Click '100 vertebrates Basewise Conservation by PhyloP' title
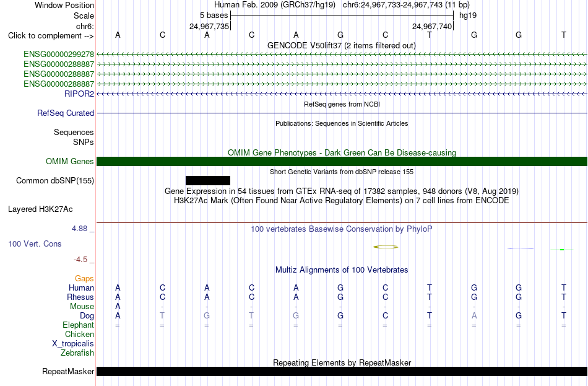Image resolution: width=588 pixels, height=386 pixels. point(342,229)
